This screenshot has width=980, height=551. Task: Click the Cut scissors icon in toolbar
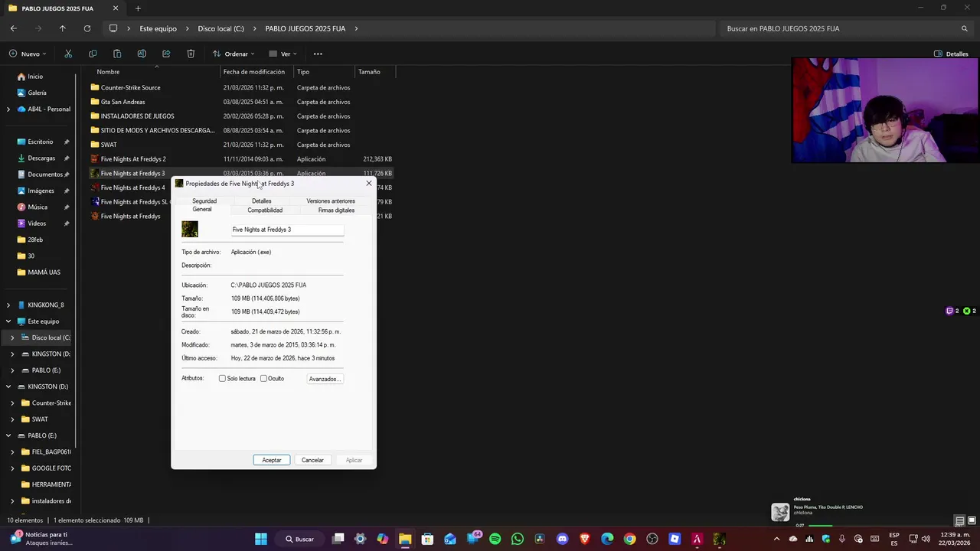(68, 54)
